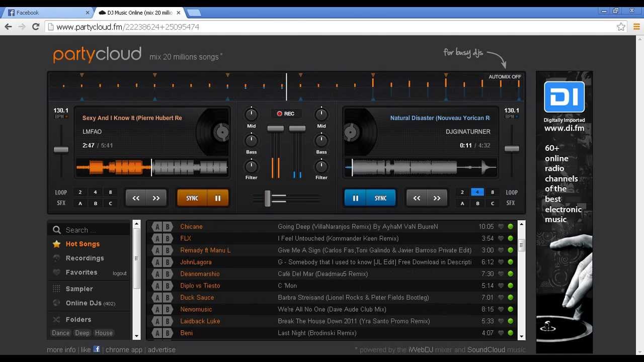Load Duck Sauce track to deck B
Image resolution: width=644 pixels, height=362 pixels.
[168, 298]
